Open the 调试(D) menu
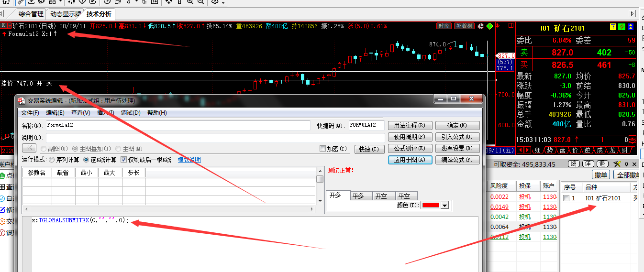 click(x=131, y=113)
